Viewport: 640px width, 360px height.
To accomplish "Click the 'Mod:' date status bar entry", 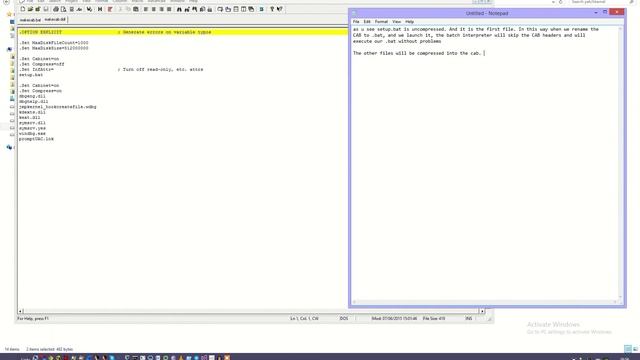I will (394, 318).
